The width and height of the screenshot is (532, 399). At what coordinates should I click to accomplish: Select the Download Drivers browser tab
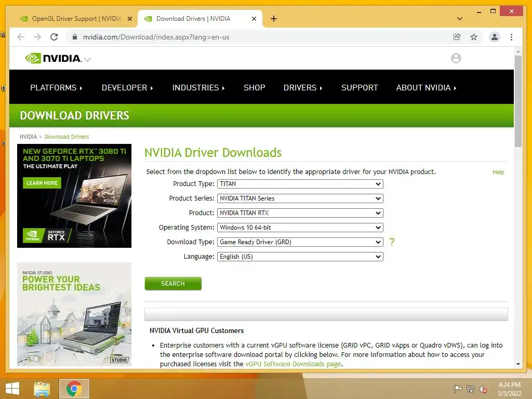click(199, 19)
